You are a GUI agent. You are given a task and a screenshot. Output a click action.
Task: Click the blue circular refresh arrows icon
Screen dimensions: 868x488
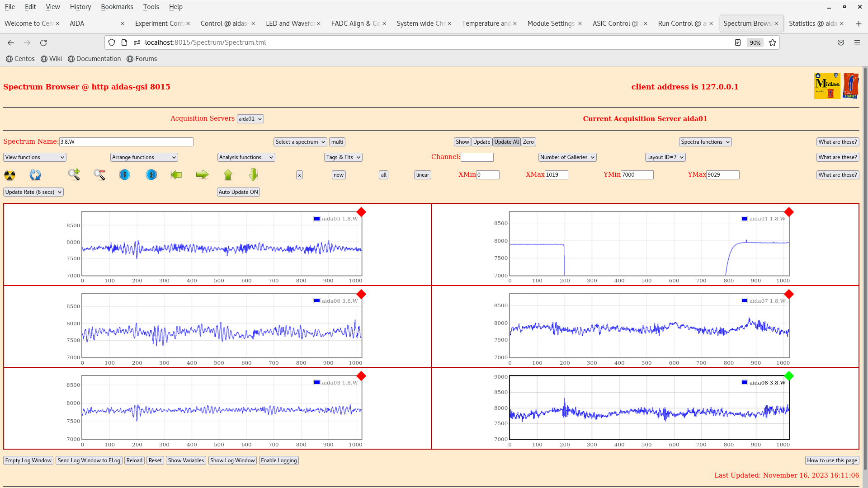35,175
